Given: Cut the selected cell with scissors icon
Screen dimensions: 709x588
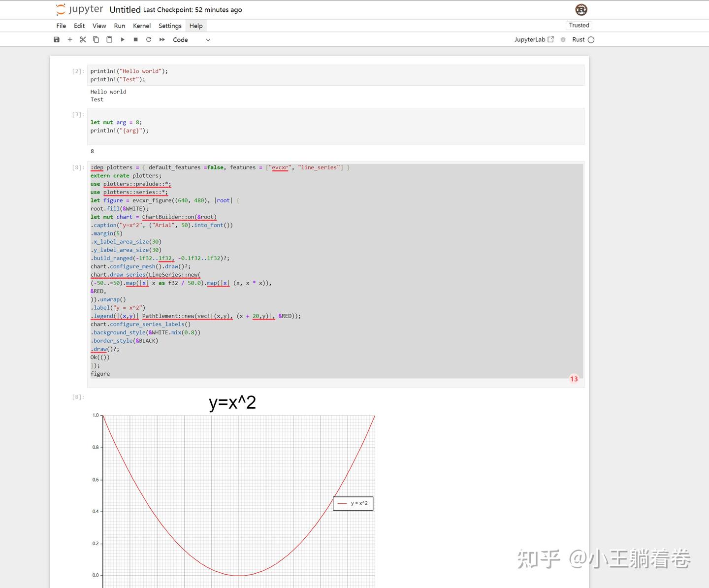Looking at the screenshot, I should point(83,39).
